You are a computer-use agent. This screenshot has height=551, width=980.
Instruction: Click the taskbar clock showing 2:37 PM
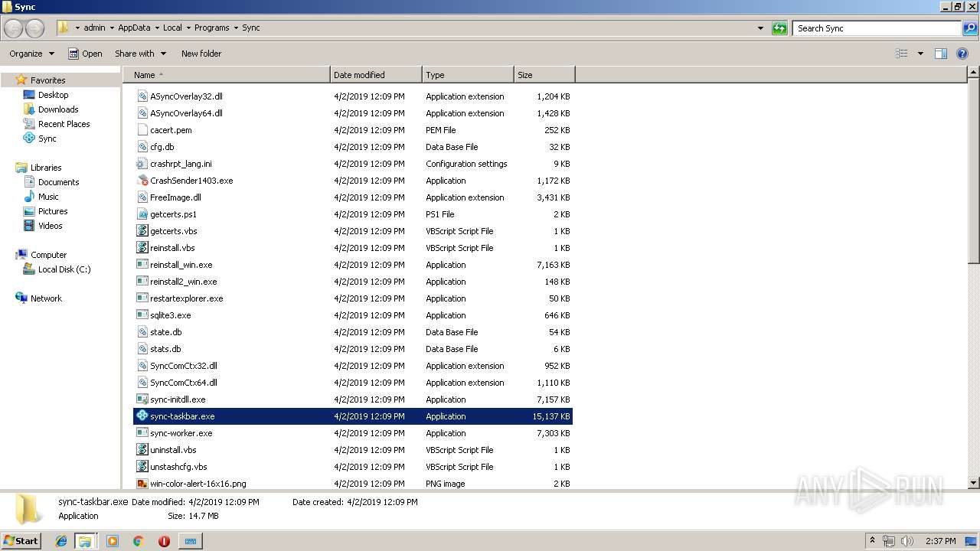[940, 541]
